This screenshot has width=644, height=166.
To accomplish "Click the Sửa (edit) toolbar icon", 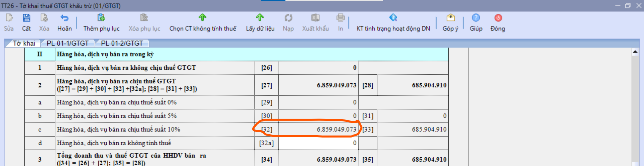I will [9, 18].
